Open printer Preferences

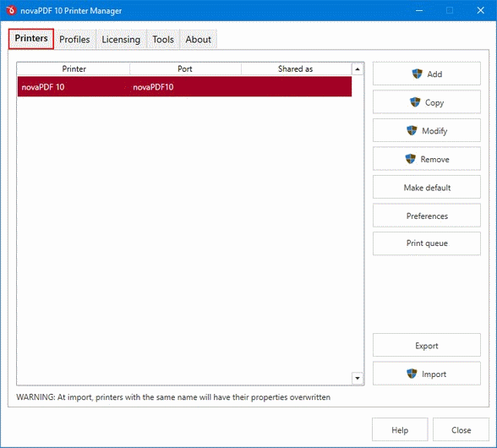click(427, 216)
